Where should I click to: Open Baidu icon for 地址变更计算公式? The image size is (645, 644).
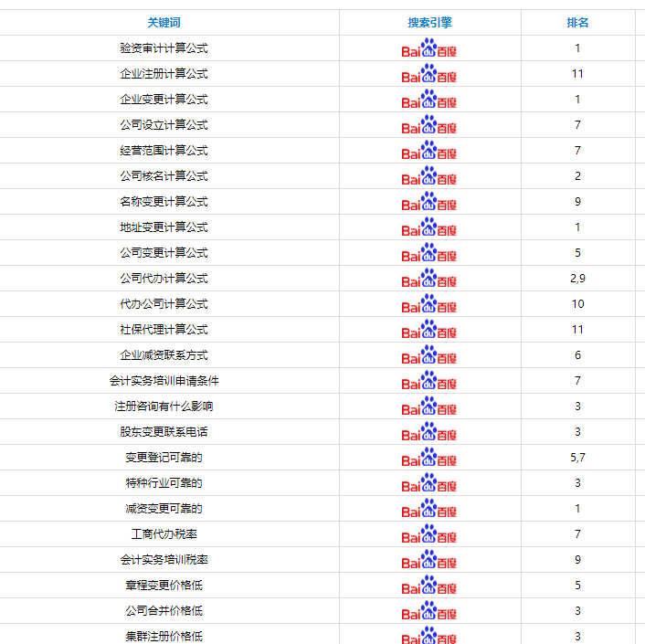(429, 227)
